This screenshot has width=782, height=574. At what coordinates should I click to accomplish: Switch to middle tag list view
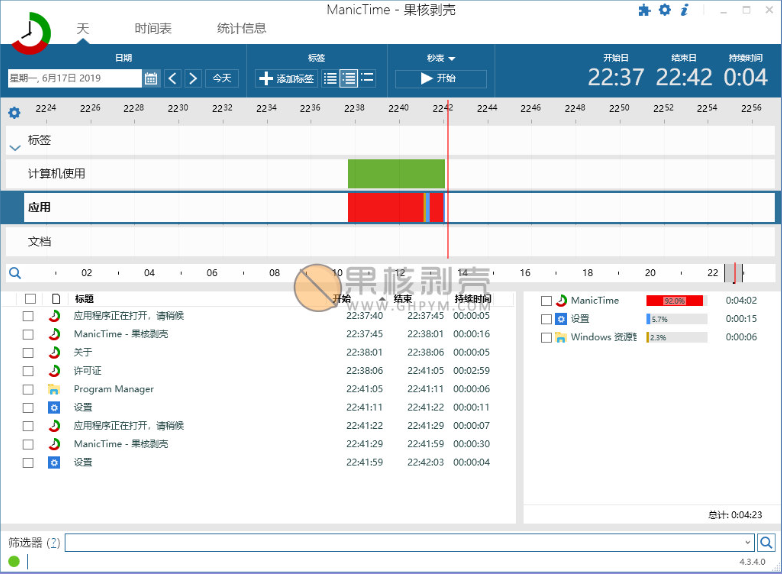pyautogui.click(x=349, y=78)
